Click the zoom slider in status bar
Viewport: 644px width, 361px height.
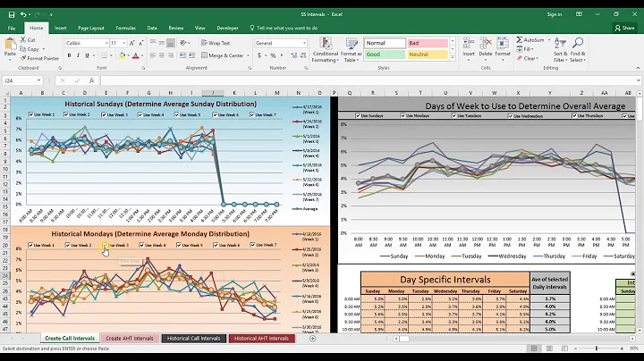[x=597, y=348]
